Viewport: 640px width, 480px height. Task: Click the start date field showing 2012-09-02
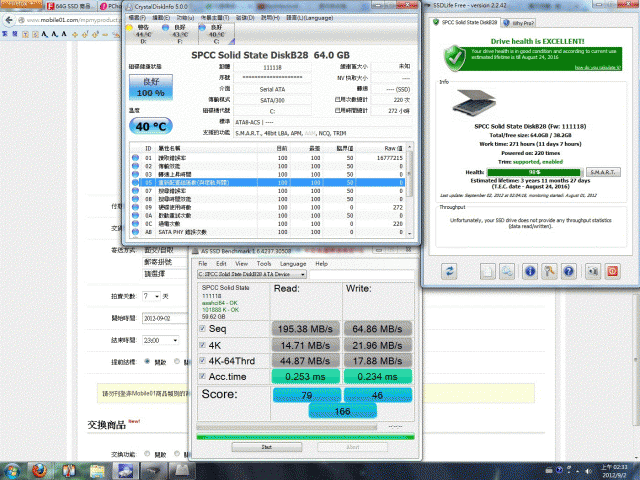point(165,318)
